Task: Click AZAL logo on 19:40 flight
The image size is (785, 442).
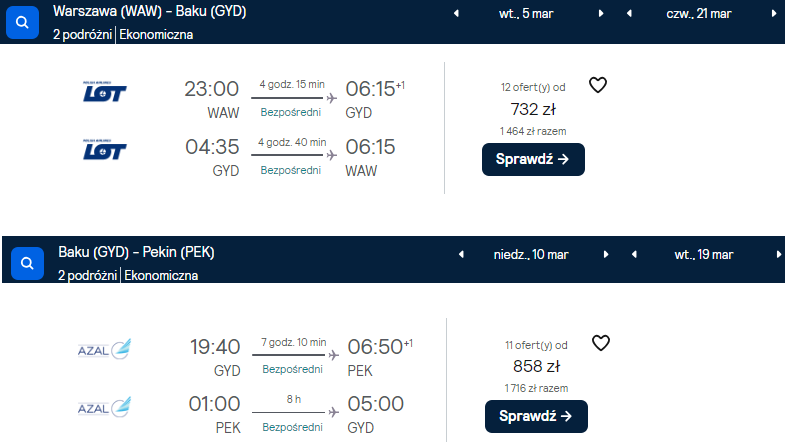Action: tap(104, 349)
